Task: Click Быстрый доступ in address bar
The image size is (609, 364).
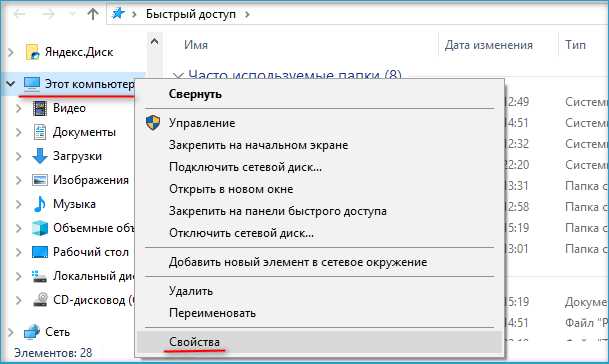Action: (191, 14)
